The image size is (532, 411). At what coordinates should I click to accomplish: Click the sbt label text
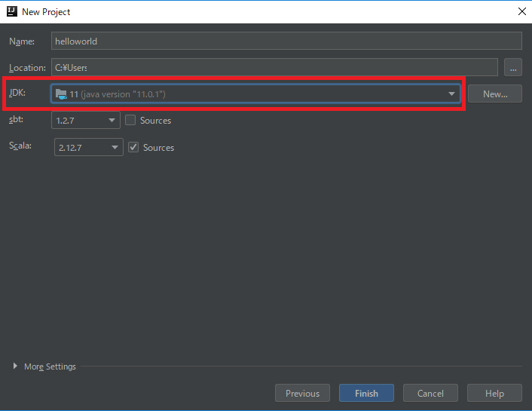(16, 120)
